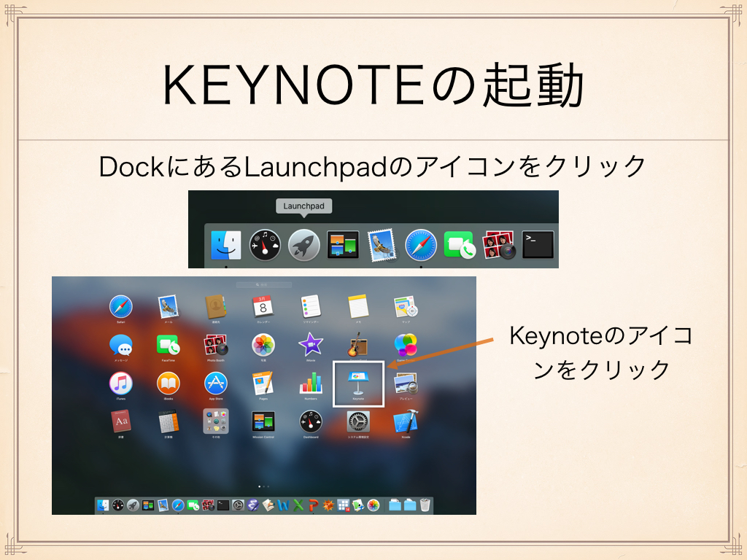Launch Safari compass in the enlarged Dock close-up
Image resolution: width=747 pixels, height=560 pixels.
[x=421, y=245]
